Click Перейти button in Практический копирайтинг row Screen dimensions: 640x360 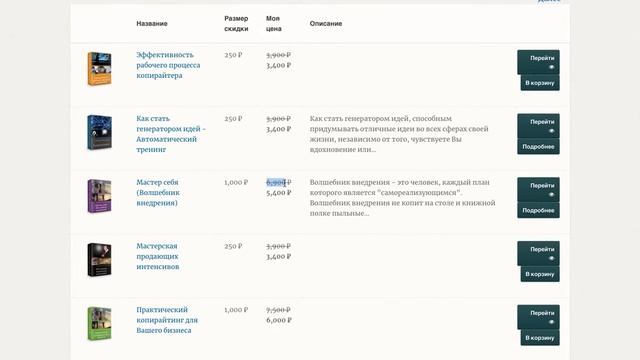tap(538, 317)
